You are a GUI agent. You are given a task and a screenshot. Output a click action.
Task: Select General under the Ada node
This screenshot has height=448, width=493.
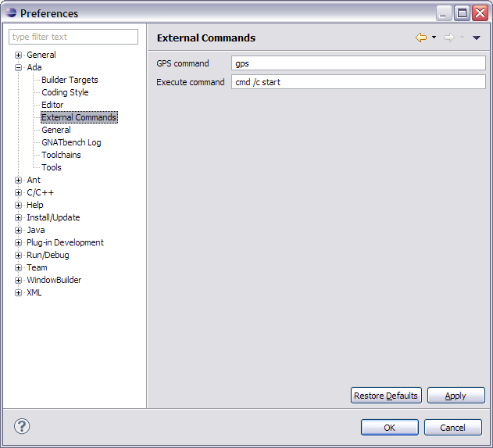56,130
